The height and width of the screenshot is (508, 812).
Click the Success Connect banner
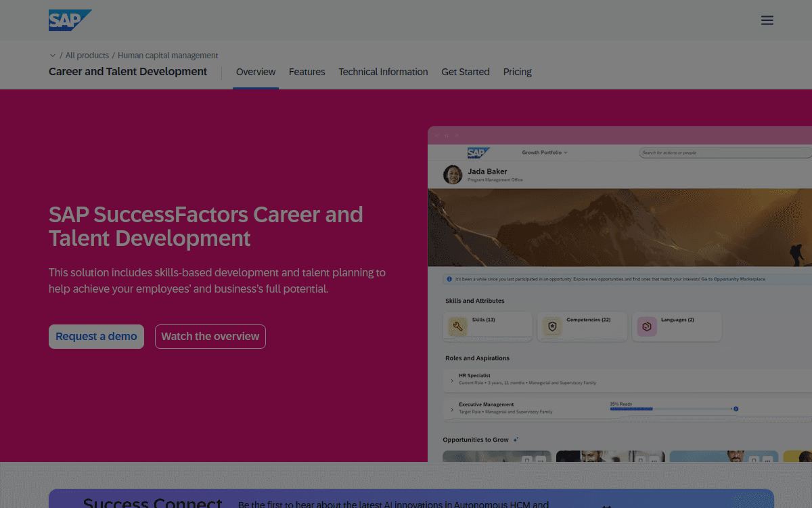(x=411, y=499)
